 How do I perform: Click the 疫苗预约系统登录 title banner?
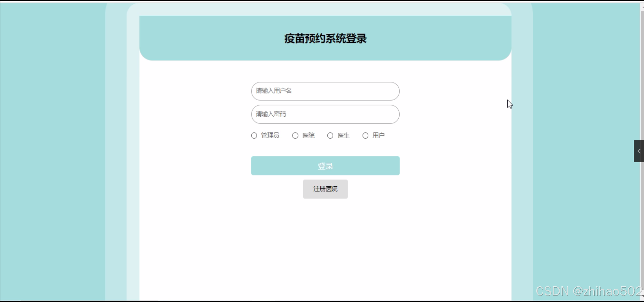(x=325, y=38)
